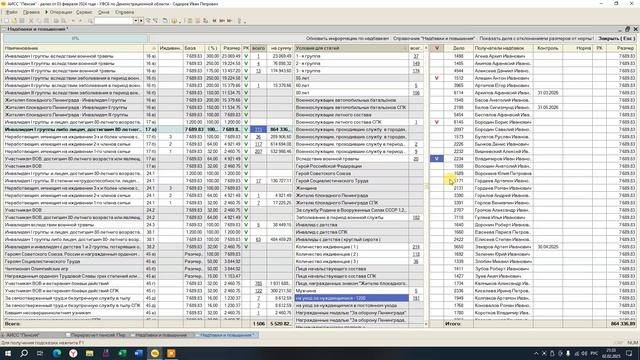Launch Yandex Browser from taskbar

73,353
